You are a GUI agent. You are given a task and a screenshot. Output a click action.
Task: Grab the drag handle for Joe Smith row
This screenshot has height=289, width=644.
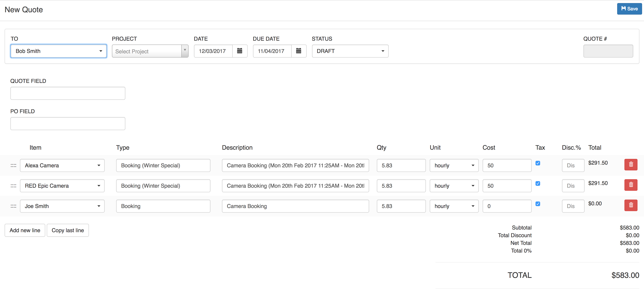[x=13, y=206]
